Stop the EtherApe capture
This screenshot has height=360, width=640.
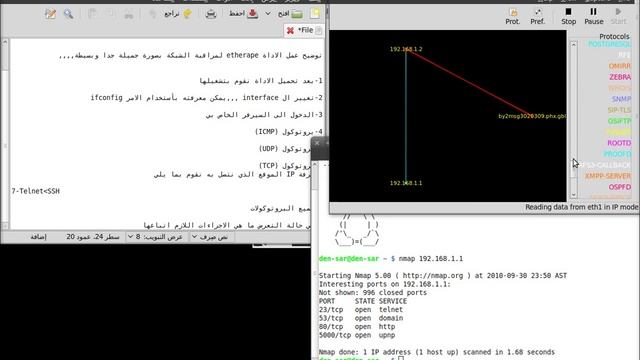[568, 16]
